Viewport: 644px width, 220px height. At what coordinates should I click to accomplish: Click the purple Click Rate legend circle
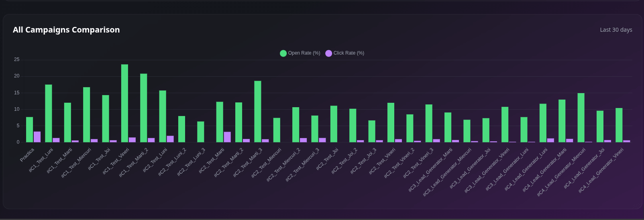[328, 53]
